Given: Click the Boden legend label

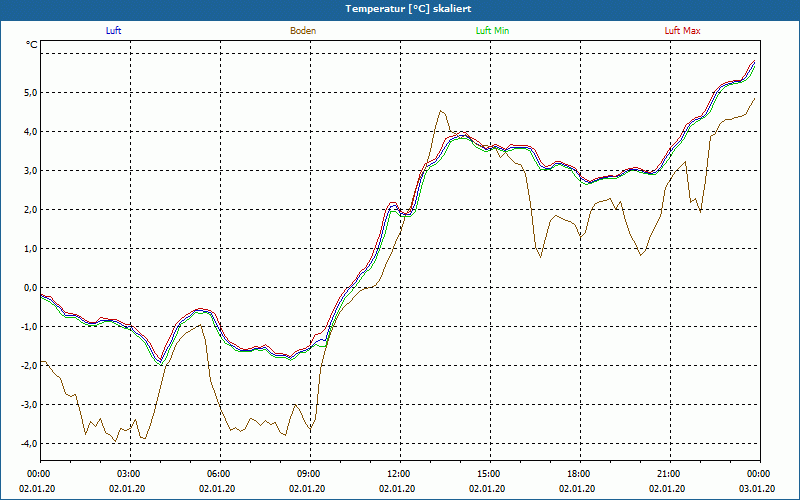Looking at the screenshot, I should (x=303, y=31).
